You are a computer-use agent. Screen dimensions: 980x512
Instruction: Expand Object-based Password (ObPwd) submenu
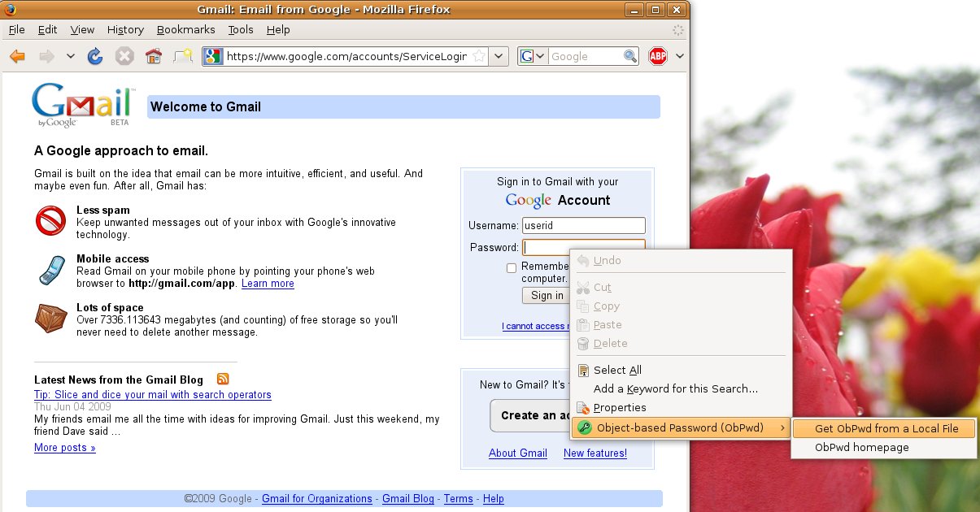coord(682,427)
